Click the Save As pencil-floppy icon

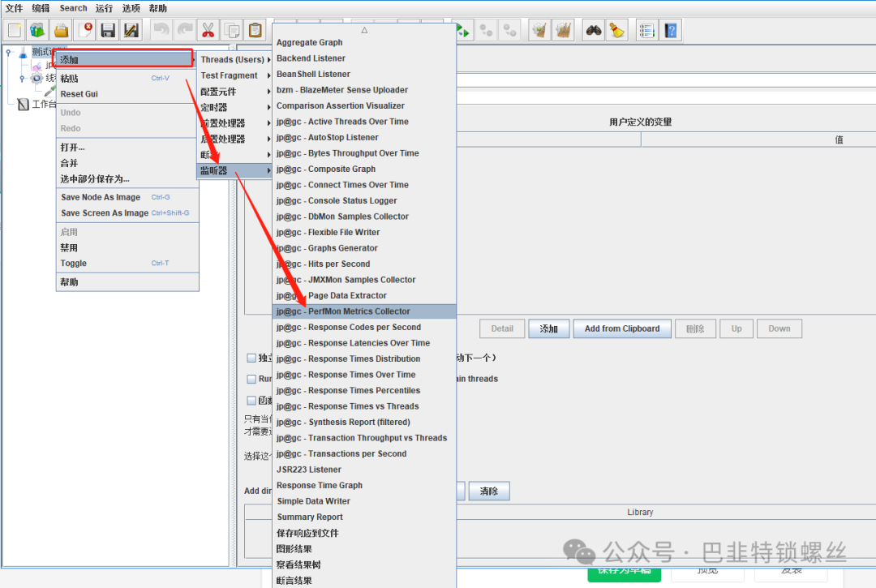click(x=131, y=30)
